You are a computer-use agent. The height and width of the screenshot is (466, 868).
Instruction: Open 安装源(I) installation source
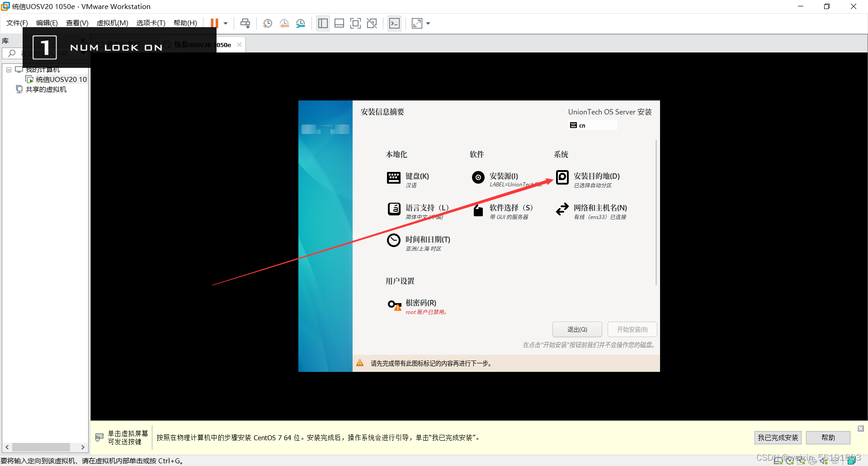(506, 179)
